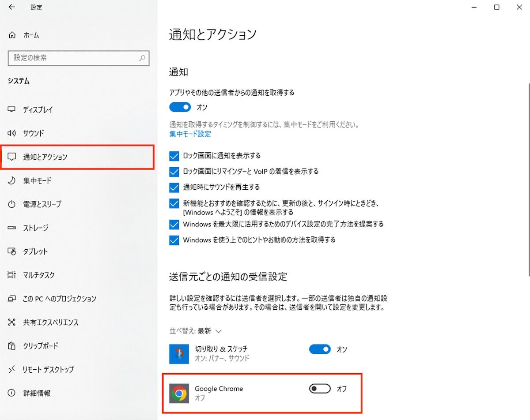Enable Google Chrome notifications toggle
This screenshot has width=530, height=420.
pos(320,389)
